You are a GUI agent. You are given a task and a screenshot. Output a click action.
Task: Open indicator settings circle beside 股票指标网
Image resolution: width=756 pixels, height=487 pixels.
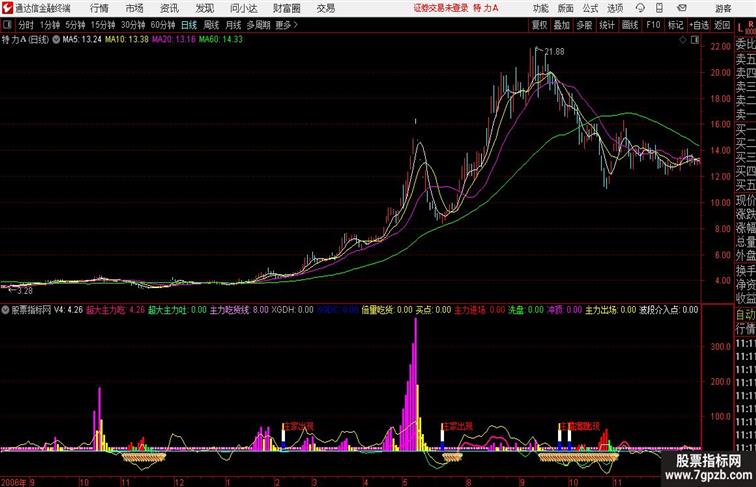pos(5,310)
